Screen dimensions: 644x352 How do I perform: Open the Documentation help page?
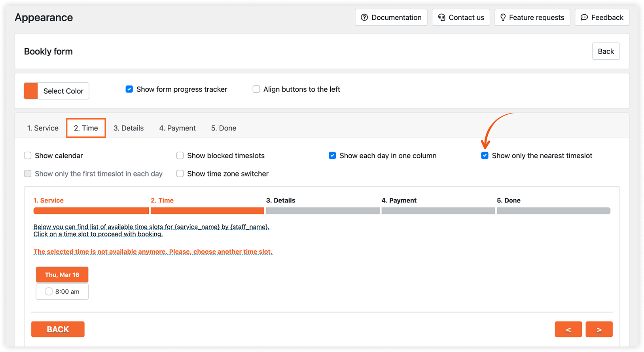(391, 17)
